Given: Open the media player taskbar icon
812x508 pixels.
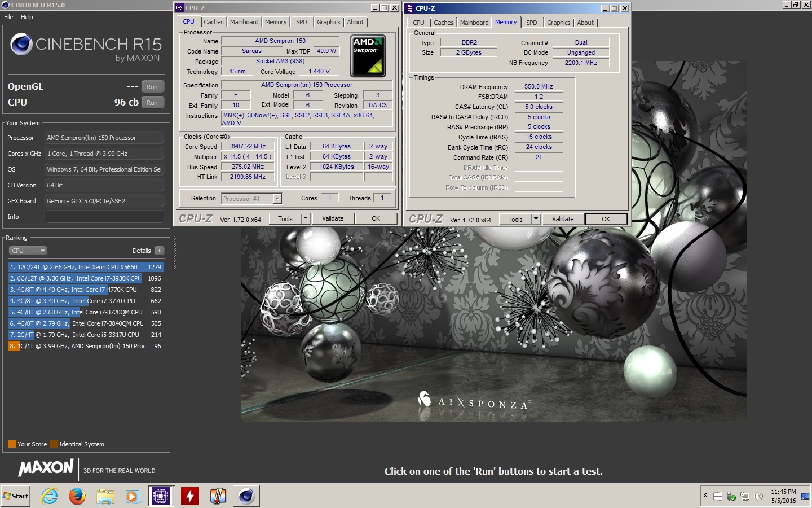Looking at the screenshot, I should click(133, 496).
